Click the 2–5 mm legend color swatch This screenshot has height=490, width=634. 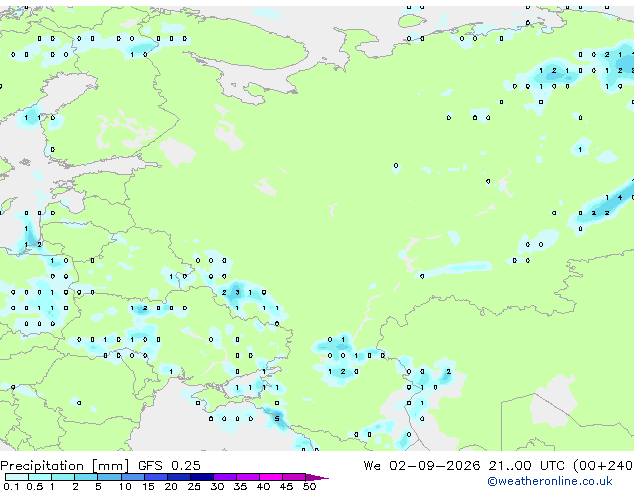(86, 477)
